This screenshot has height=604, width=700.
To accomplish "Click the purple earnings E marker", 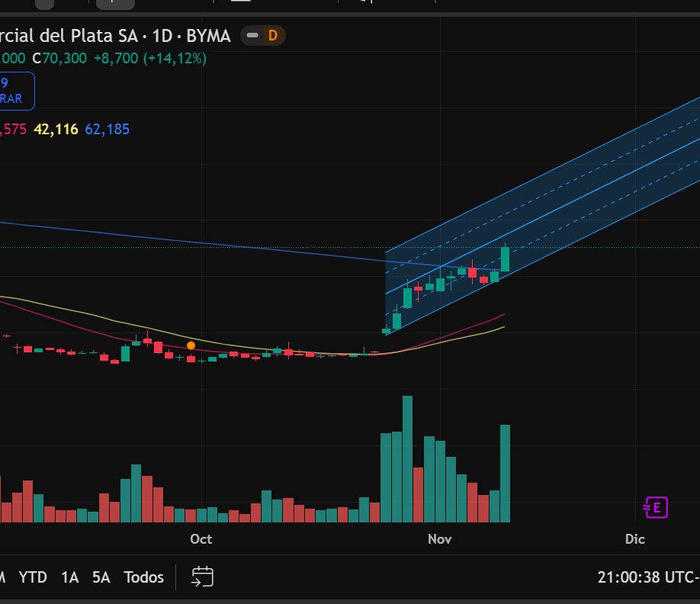I will 656,507.
